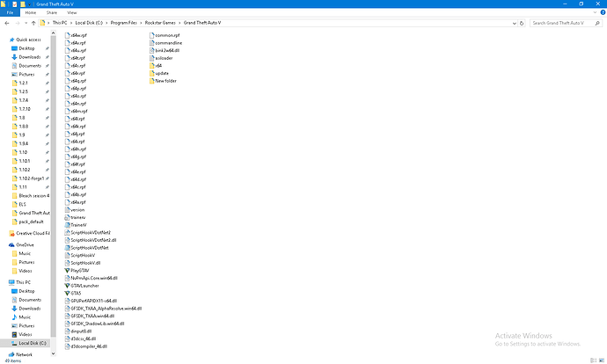Refresh the folder with the refresh icon

click(x=522, y=23)
